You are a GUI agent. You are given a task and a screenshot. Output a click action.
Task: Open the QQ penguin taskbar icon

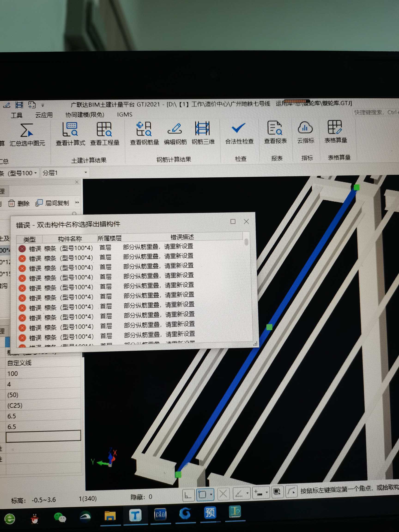[x=35, y=518]
